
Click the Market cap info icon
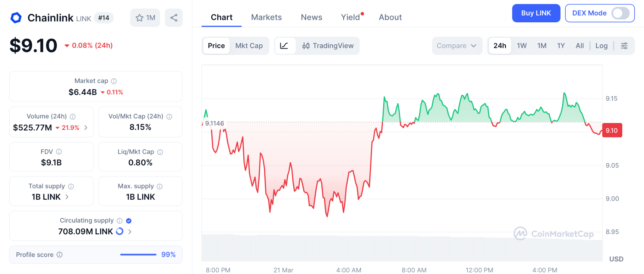(114, 81)
